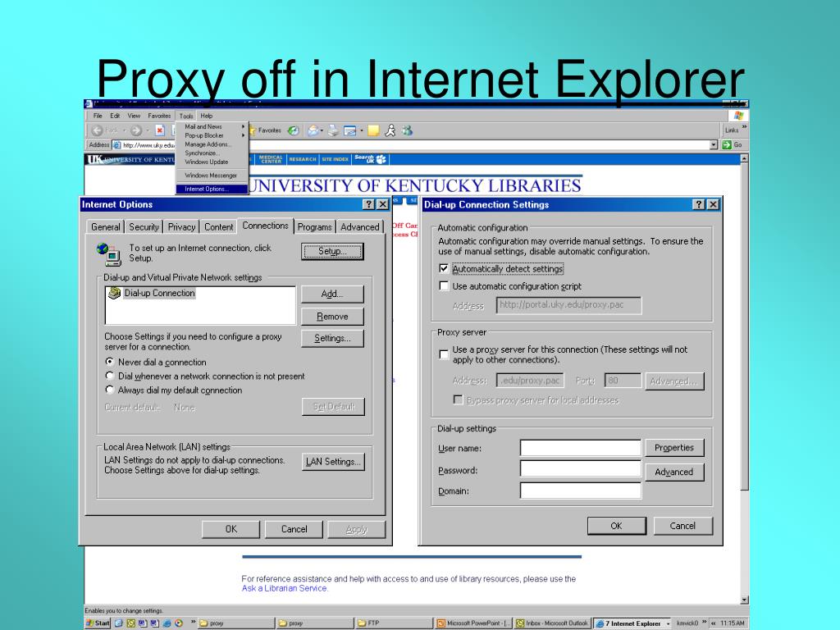
Task: Toggle Automatically detect settings checkbox
Action: pos(444,268)
